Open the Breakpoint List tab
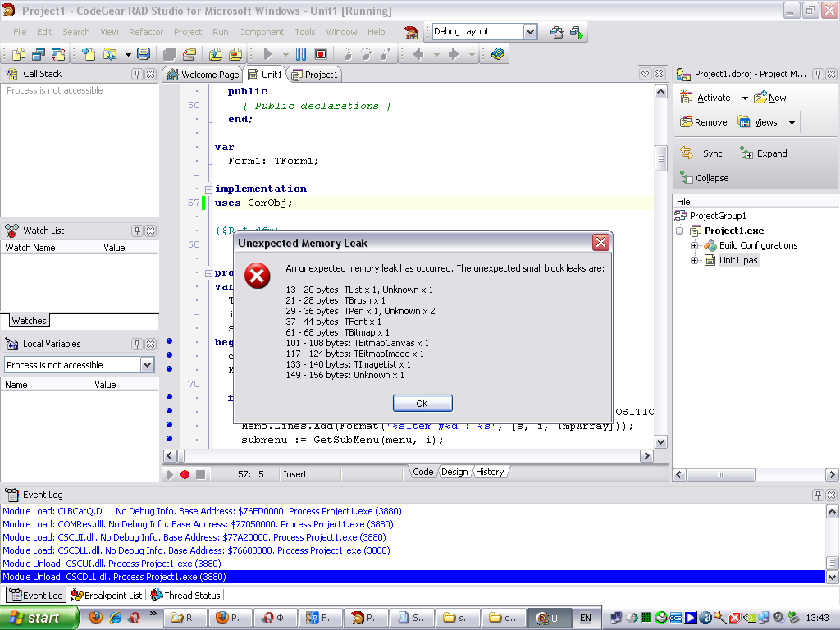 pyautogui.click(x=107, y=596)
